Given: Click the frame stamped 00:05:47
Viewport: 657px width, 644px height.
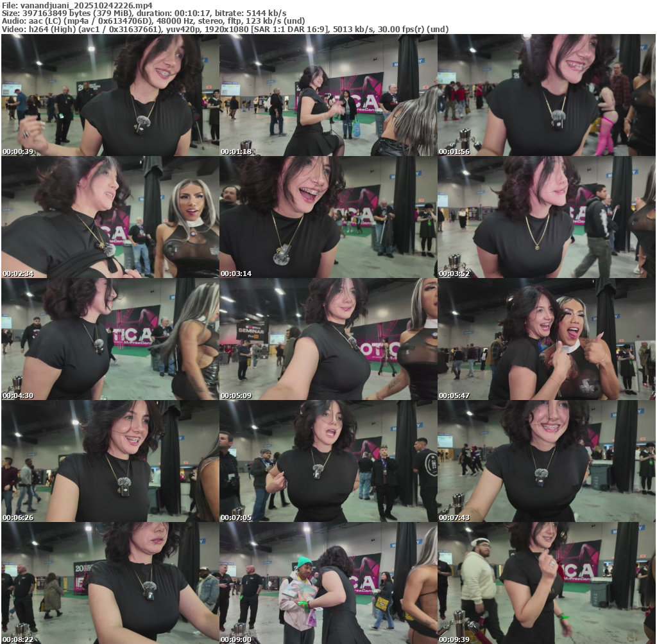Looking at the screenshot, I should [x=546, y=339].
